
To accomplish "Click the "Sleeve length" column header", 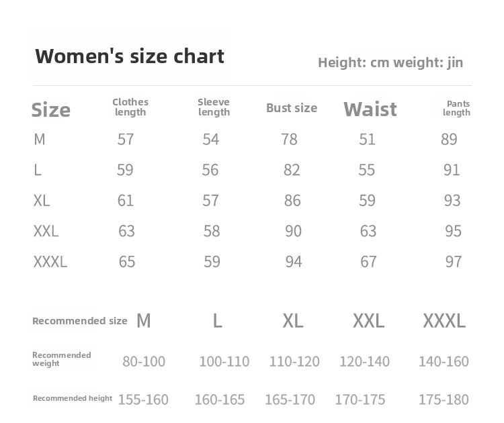I will 214,107.
